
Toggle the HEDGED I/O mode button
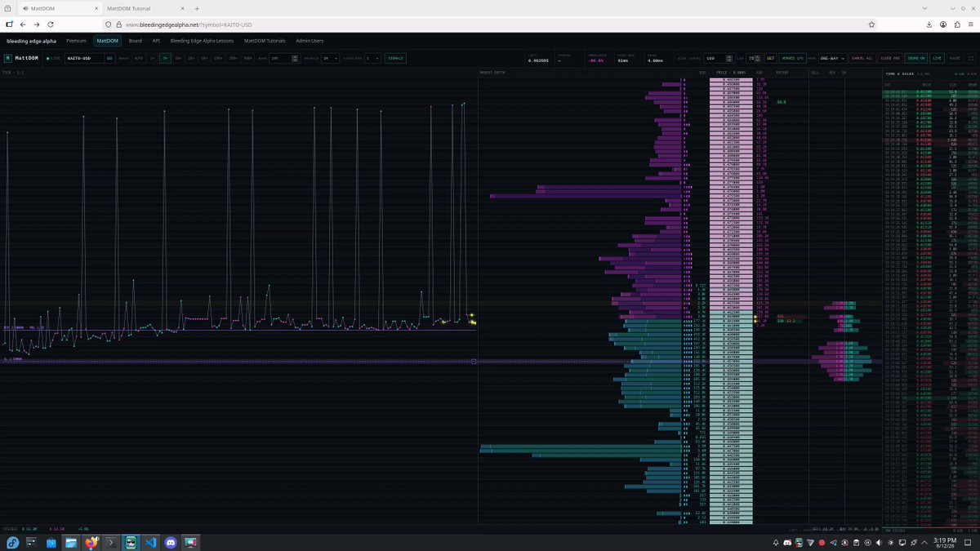tap(793, 58)
